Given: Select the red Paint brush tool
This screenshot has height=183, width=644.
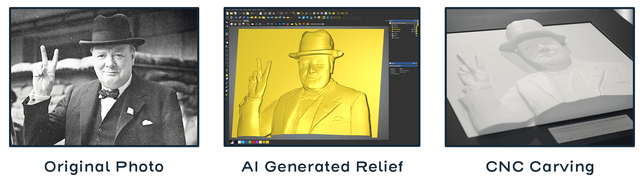Looking at the screenshot, I should click(227, 38).
